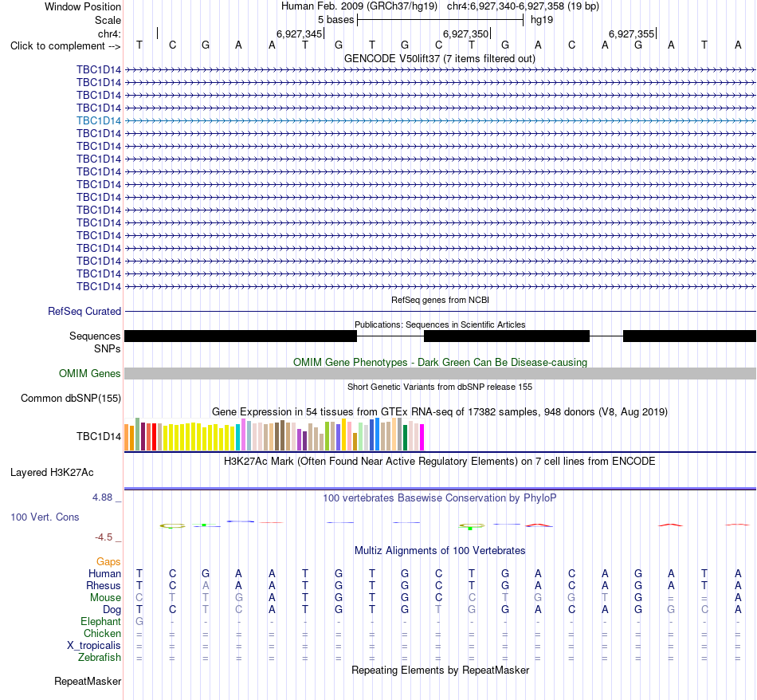Click the "SNPs" track label
The width and height of the screenshot is (757, 700).
pos(108,348)
